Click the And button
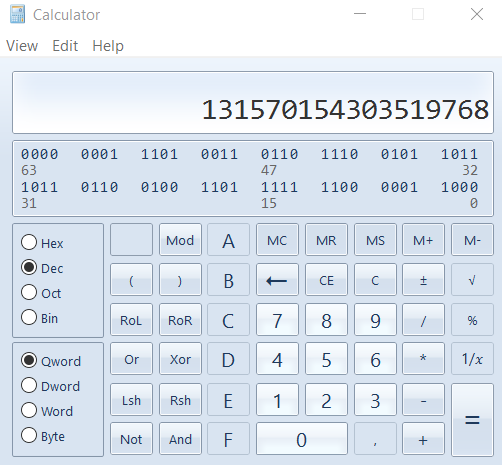 coord(180,439)
